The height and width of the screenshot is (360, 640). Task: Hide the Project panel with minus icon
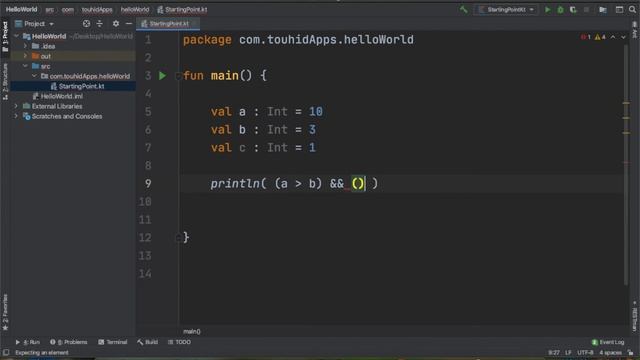[129, 24]
